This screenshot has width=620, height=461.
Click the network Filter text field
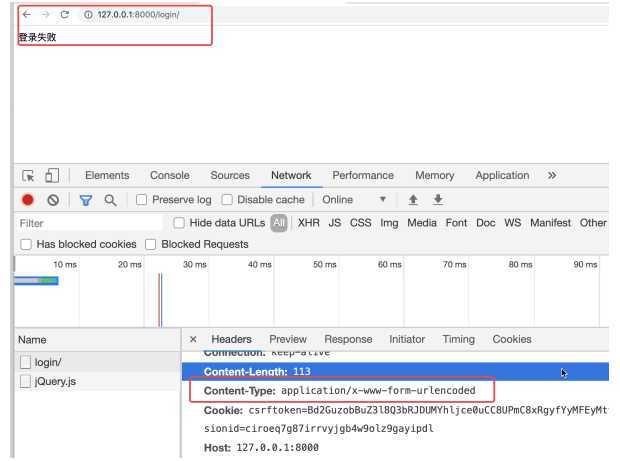pos(89,223)
